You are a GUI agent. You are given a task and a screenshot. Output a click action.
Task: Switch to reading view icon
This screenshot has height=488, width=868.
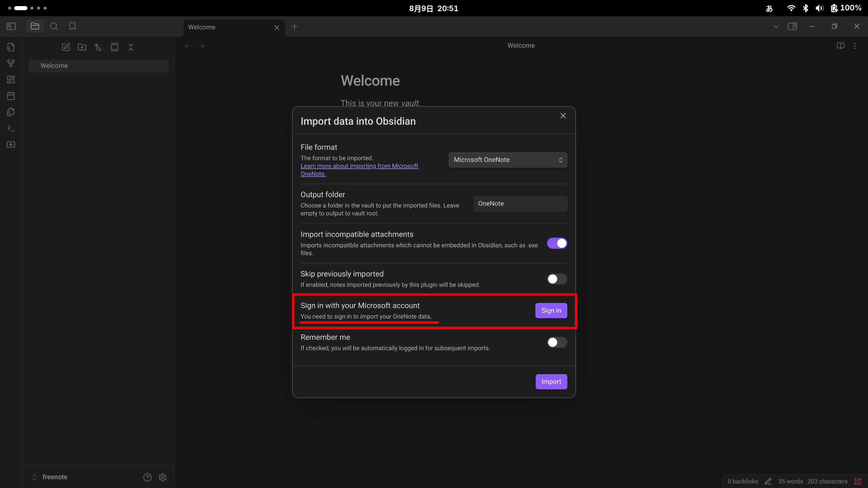841,46
